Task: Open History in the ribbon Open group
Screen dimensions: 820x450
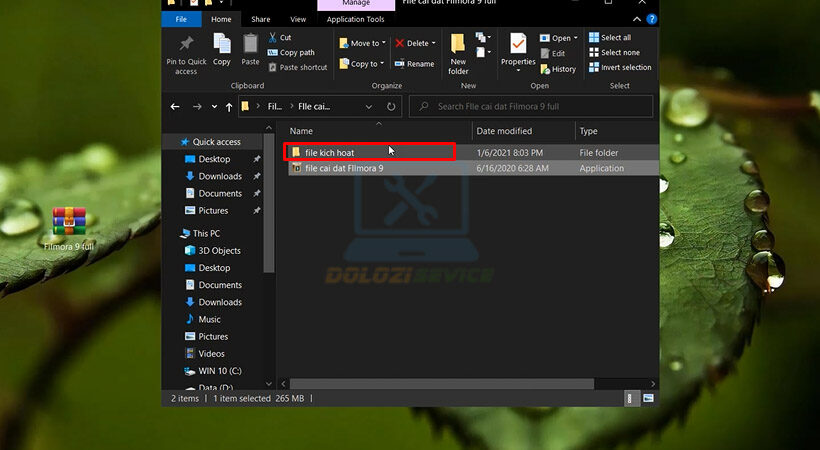Action: click(x=558, y=69)
